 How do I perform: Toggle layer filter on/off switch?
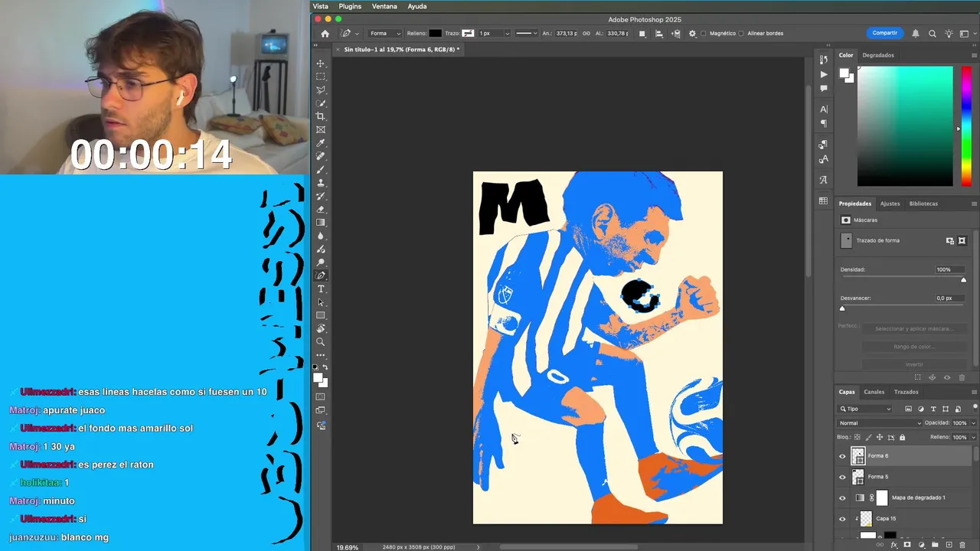point(975,407)
